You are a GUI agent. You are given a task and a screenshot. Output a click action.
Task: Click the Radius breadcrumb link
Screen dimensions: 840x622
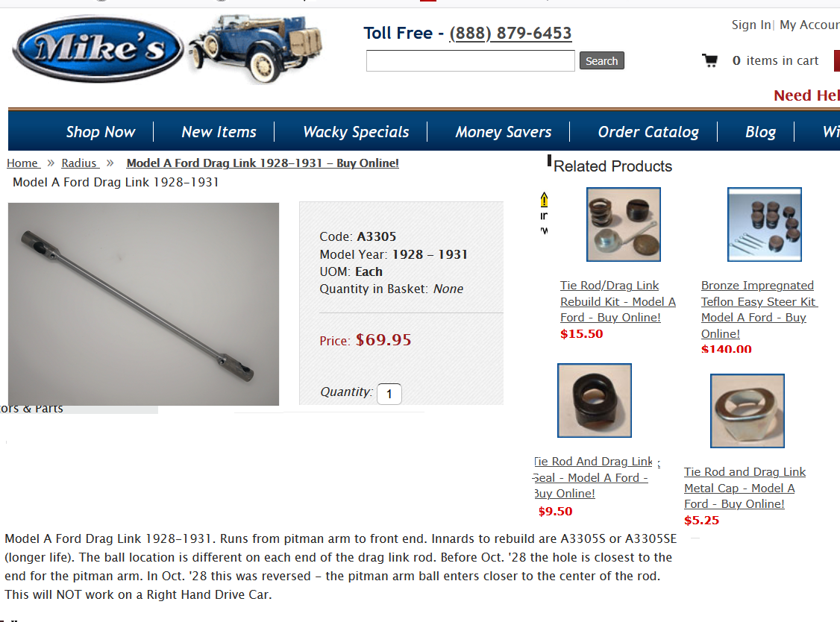[x=79, y=163]
